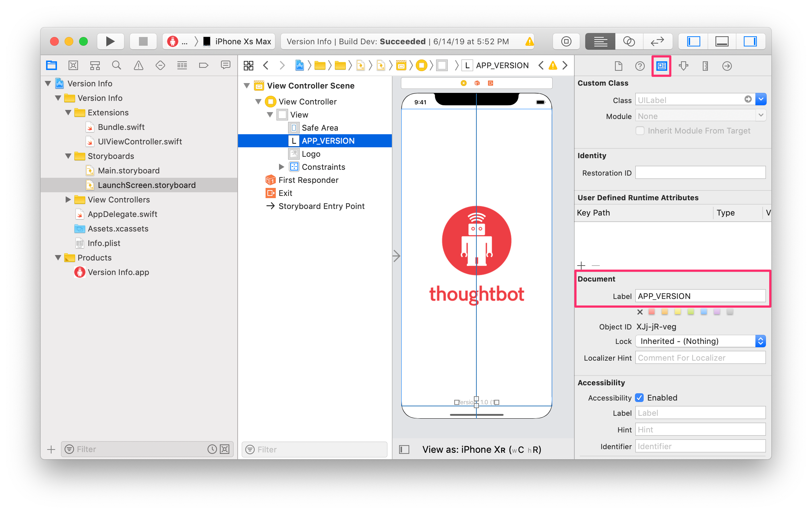Viewport: 812px width, 513px height.
Task: Add a new file with navigator plus button
Action: (x=51, y=450)
